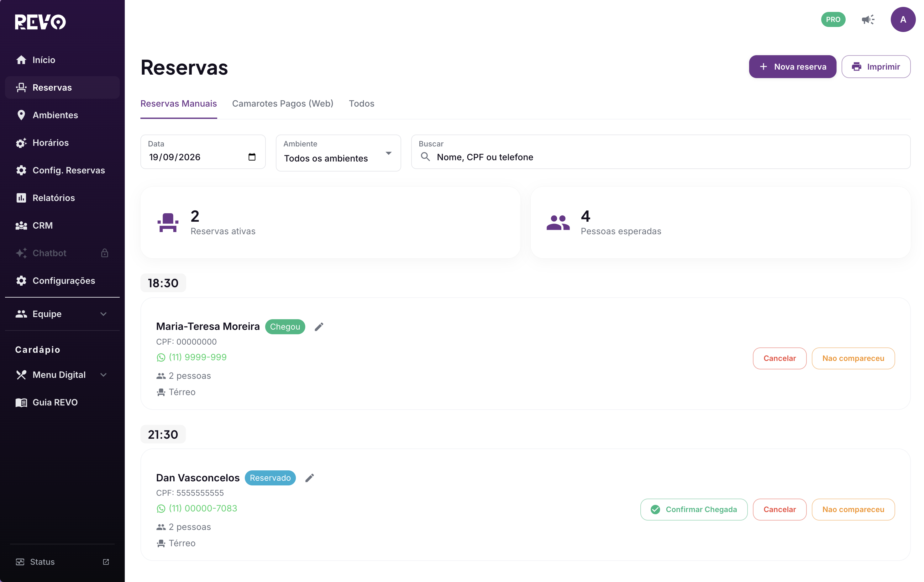Click the Reservado status badge
Image resolution: width=924 pixels, height=582 pixels.
[x=270, y=478]
